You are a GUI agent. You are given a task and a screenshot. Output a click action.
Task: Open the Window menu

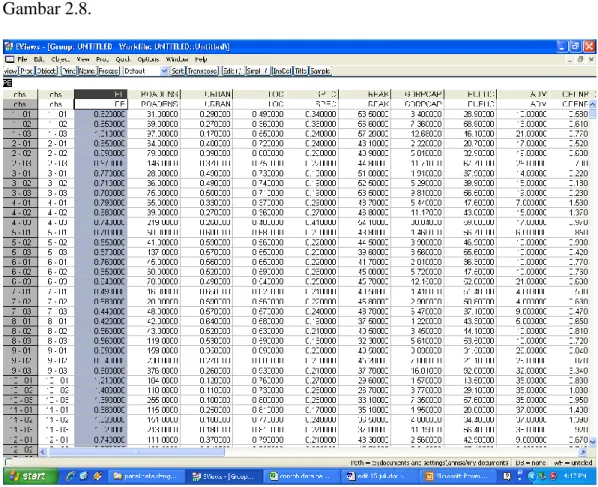click(177, 59)
